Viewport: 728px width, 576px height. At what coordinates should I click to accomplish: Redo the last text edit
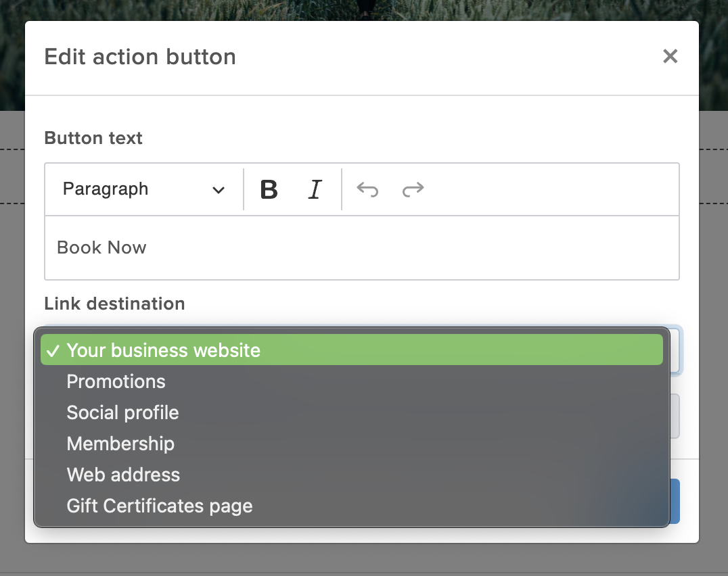(x=413, y=189)
